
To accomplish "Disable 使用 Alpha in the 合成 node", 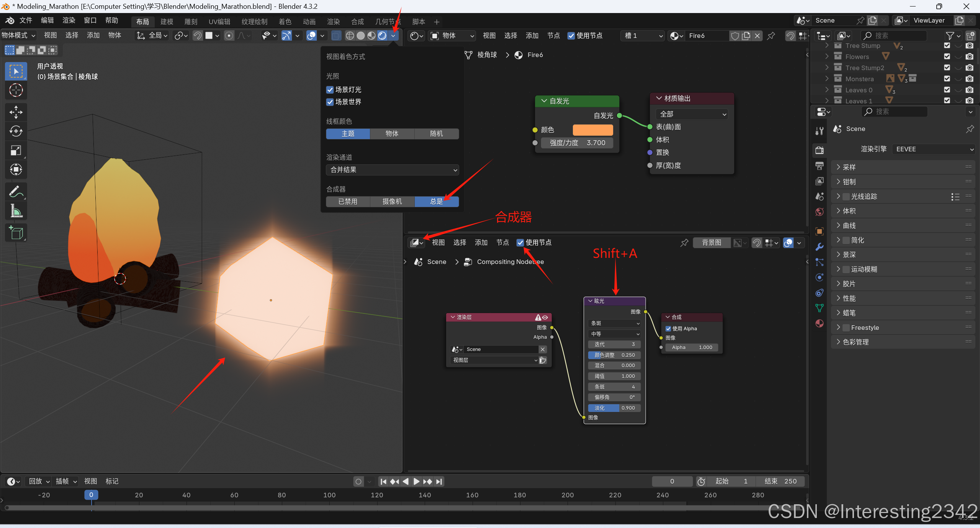I will (x=668, y=328).
